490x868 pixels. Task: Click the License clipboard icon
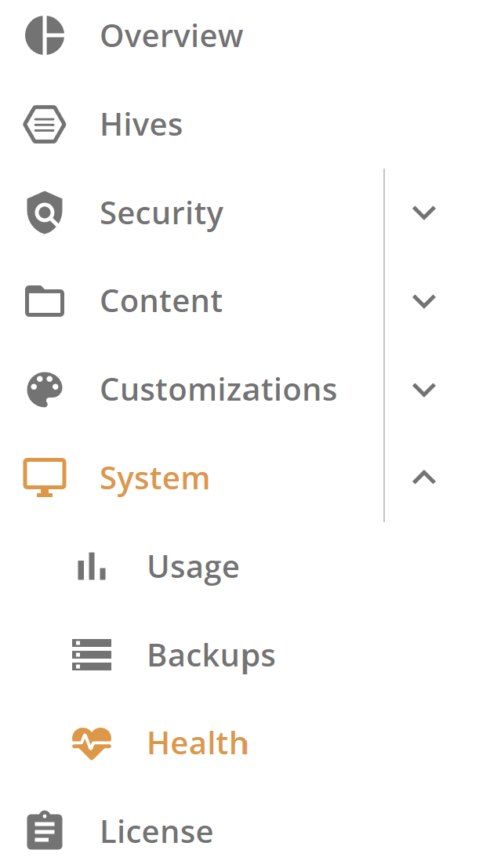coord(45,831)
